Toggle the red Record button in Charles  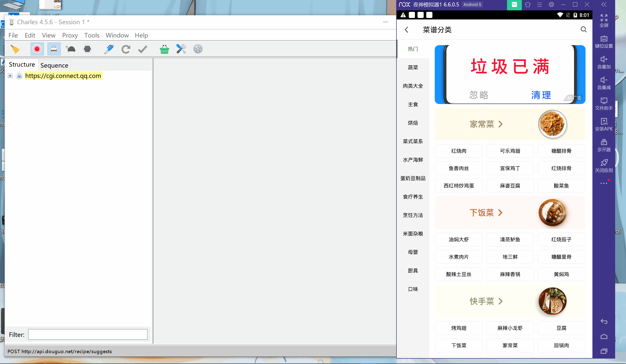pyautogui.click(x=37, y=49)
